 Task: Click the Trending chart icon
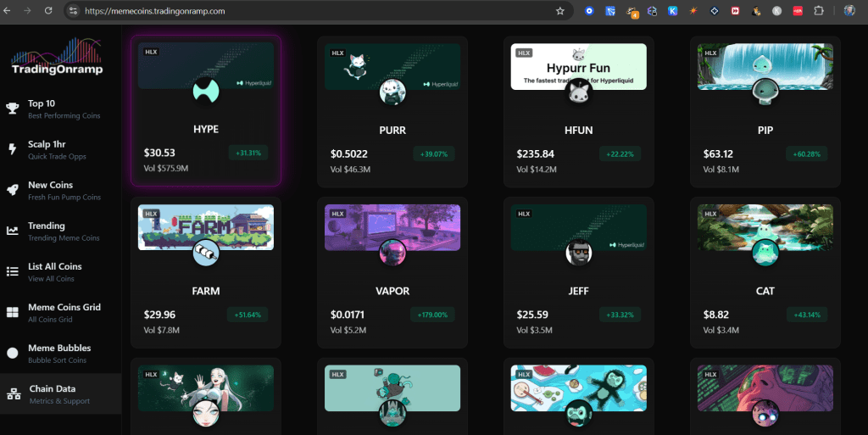coord(12,231)
